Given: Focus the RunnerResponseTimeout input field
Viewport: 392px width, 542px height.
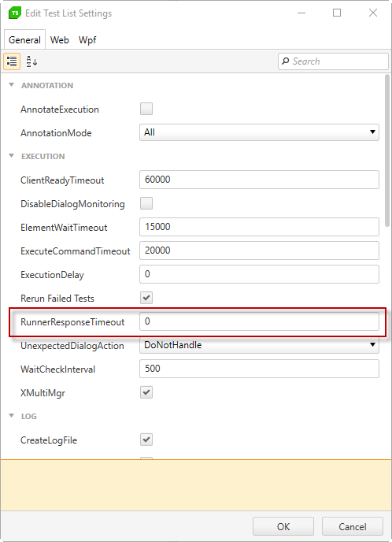Looking at the screenshot, I should 259,321.
